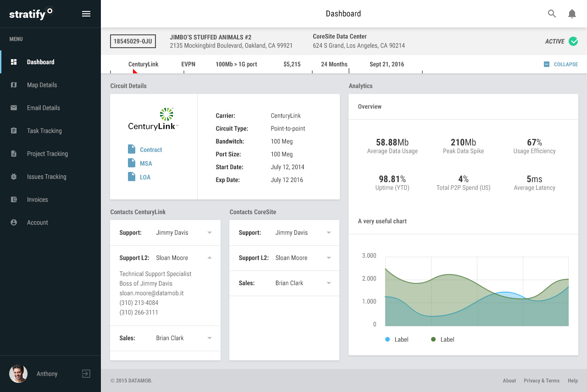Click the 67% Usage Efficiency value
Image resolution: width=587 pixels, height=392 pixels.
click(x=534, y=142)
